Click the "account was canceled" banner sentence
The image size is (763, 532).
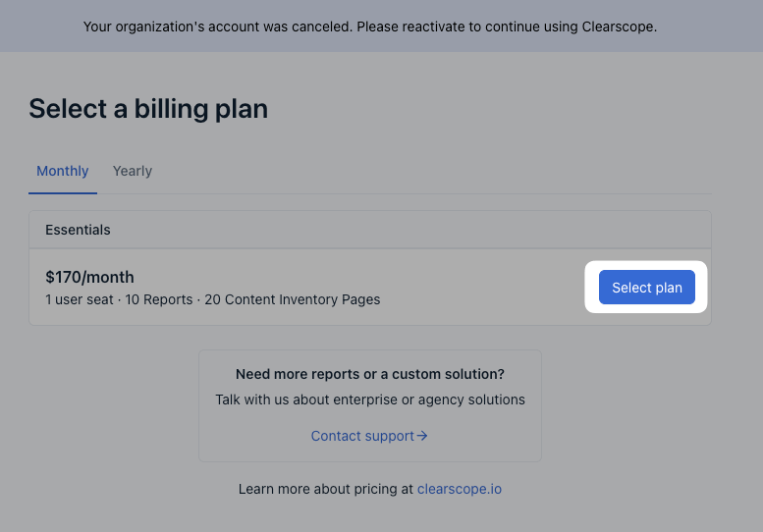click(x=216, y=27)
